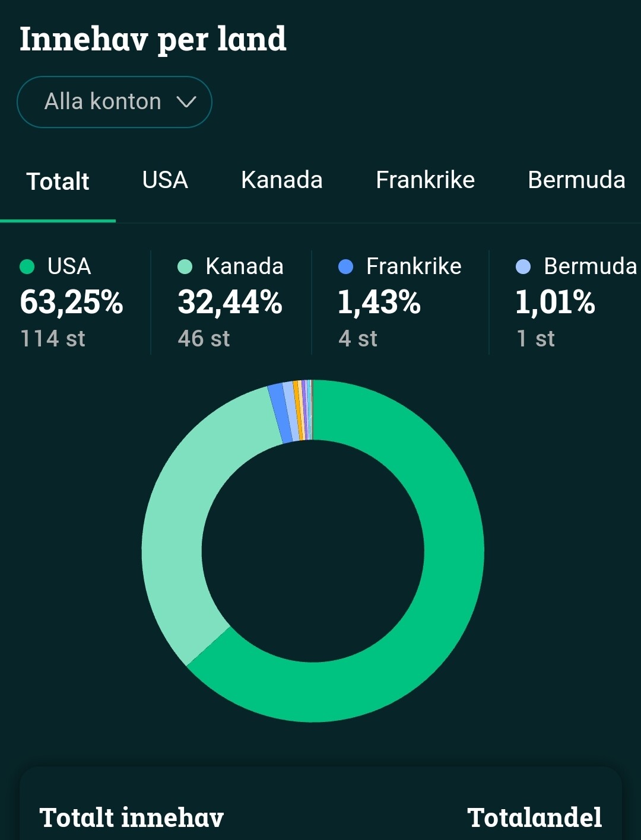Image resolution: width=641 pixels, height=840 pixels.
Task: Select the Totalt tab
Action: [x=58, y=181]
